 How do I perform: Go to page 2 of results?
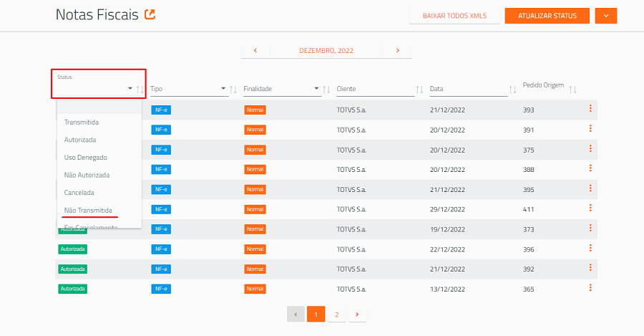pos(336,315)
